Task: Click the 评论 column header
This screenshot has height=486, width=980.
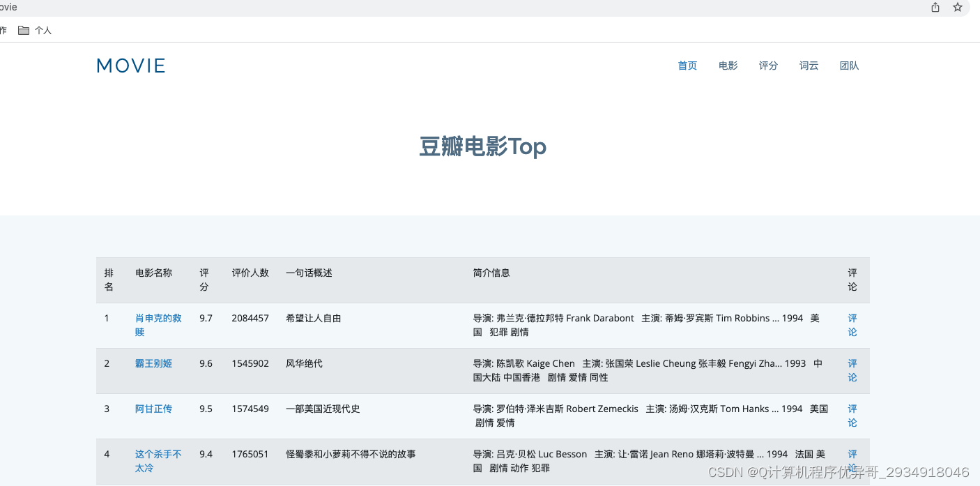Action: 852,280
